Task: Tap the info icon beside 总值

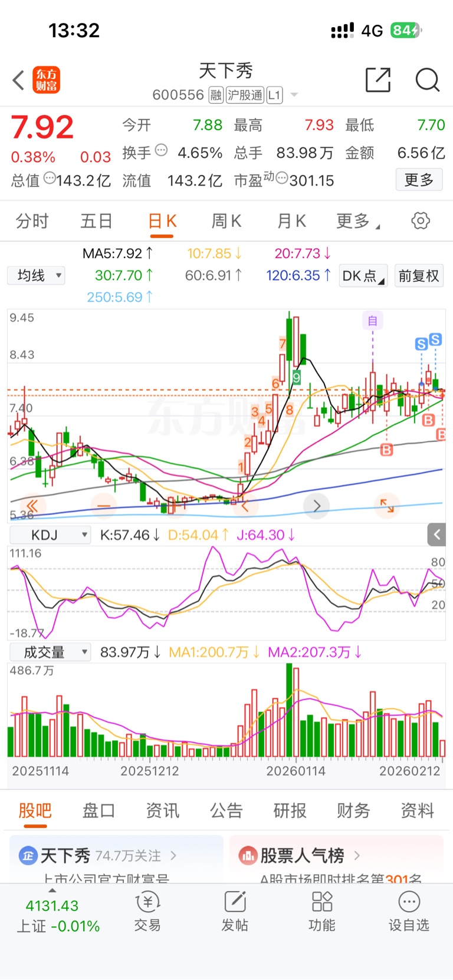Action: coord(50,177)
